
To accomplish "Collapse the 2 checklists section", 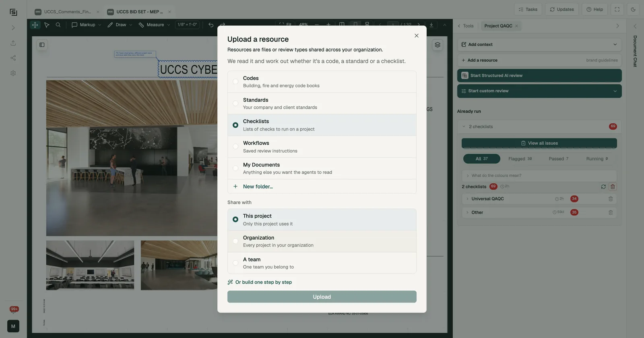I will coord(539,126).
